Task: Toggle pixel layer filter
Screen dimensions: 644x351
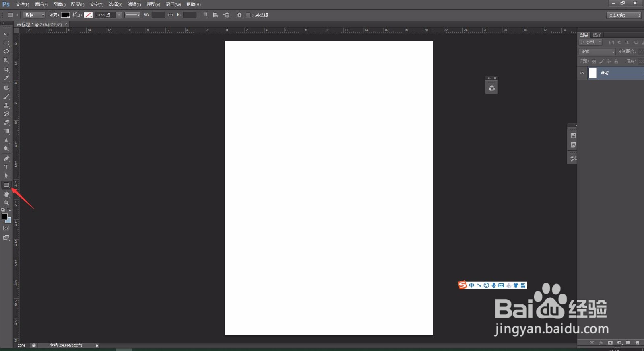Action: [x=611, y=42]
